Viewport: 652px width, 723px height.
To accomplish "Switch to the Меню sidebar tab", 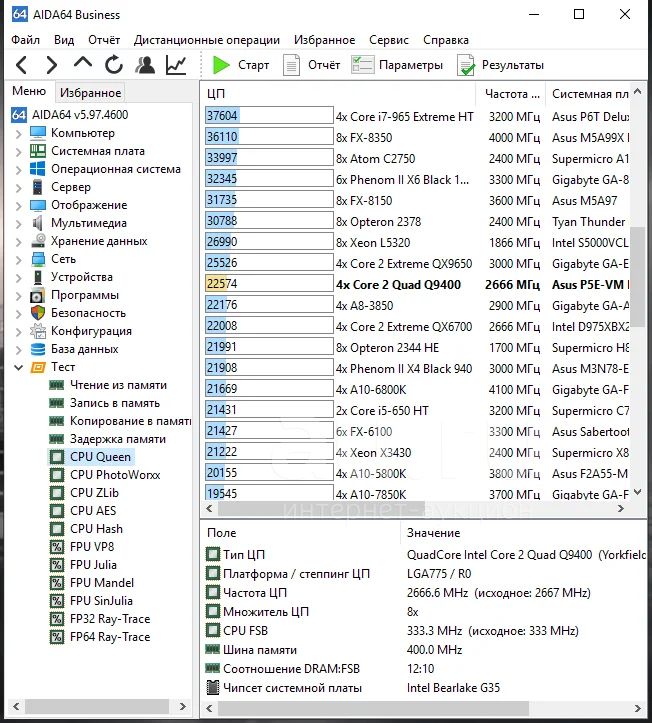I will (29, 91).
